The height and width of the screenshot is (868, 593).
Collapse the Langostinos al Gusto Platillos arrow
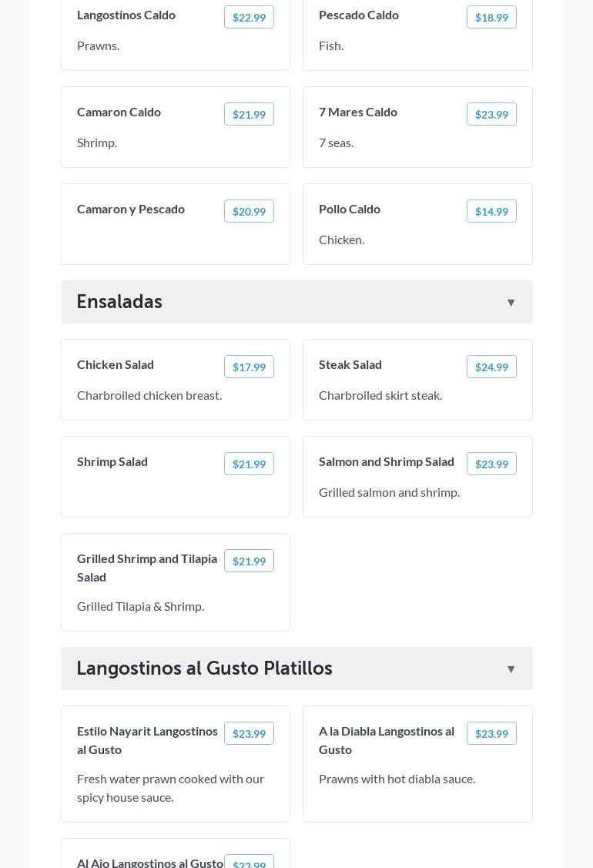tap(511, 669)
